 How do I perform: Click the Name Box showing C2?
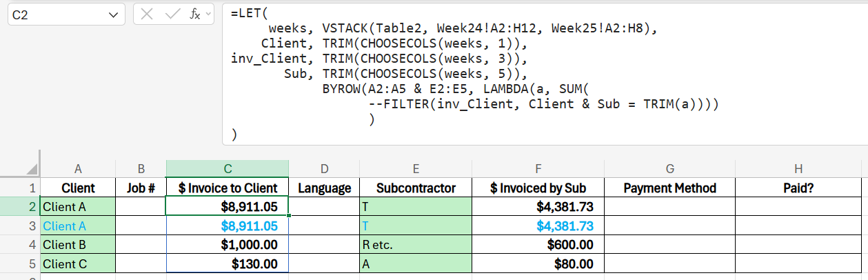coord(67,14)
